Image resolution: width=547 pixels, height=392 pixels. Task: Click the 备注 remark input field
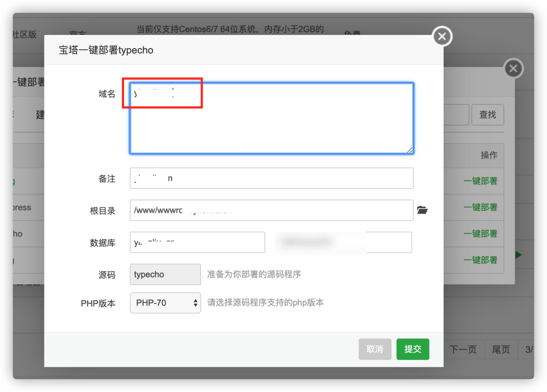click(271, 178)
